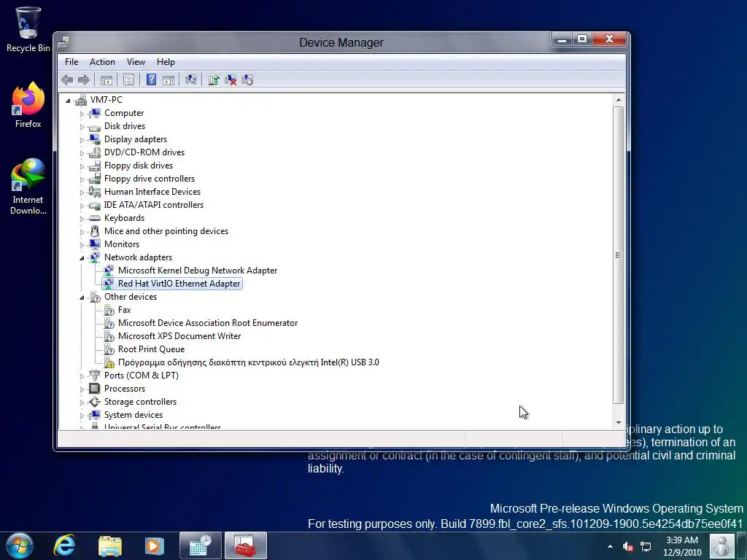This screenshot has height=560, width=747.
Task: Open the Firefox desktop shortcut
Action: [28, 105]
